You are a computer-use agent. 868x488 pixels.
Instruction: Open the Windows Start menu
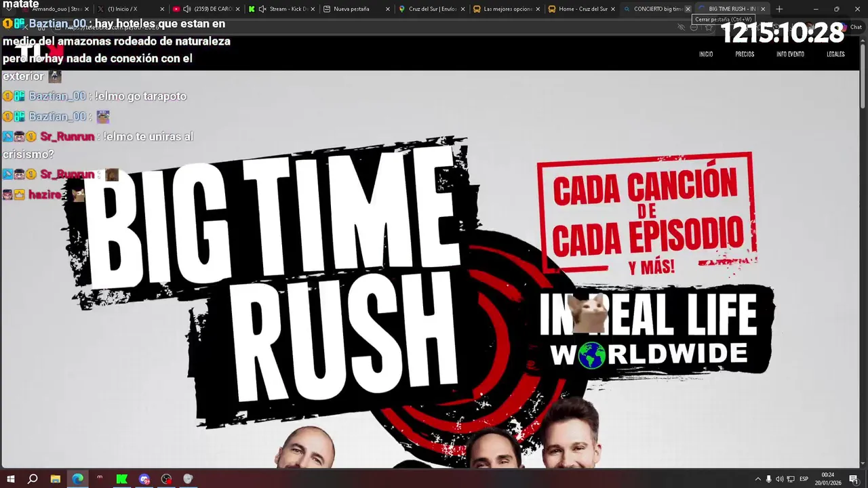11,479
